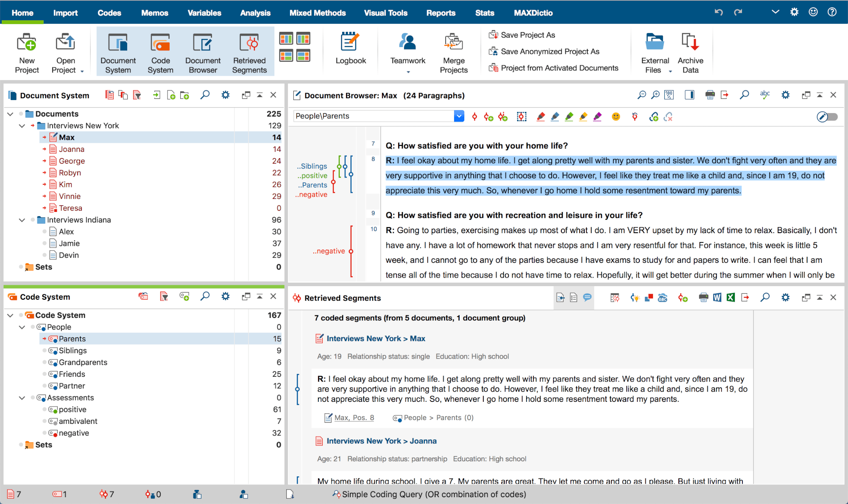The width and height of the screenshot is (848, 504).
Task: Click inside the code input field
Action: [x=374, y=116]
